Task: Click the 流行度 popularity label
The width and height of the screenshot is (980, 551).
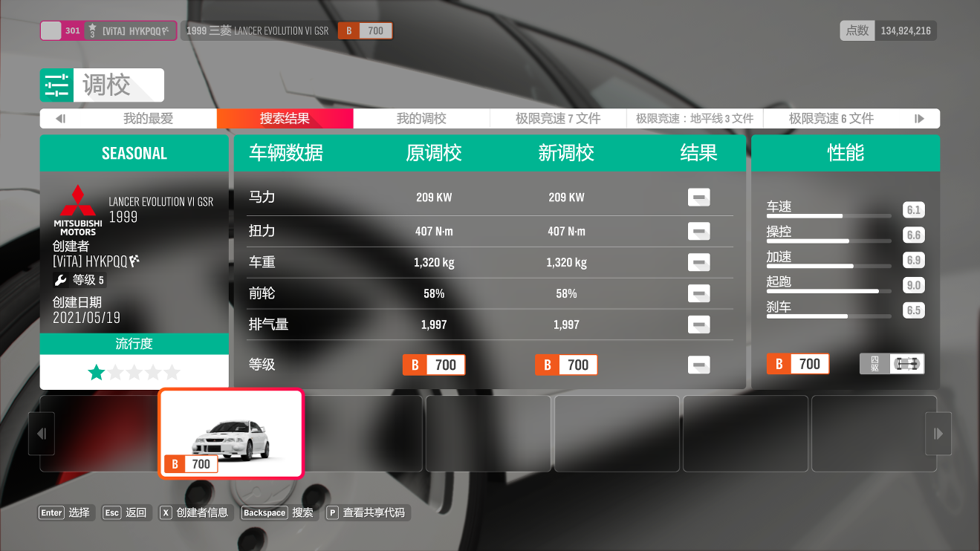Action: (134, 344)
